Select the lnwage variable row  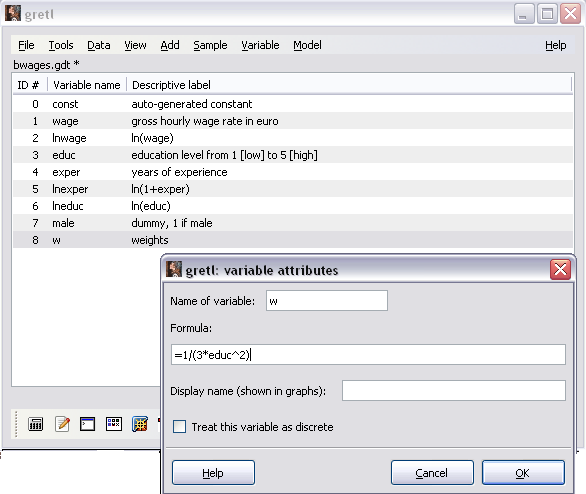293,138
